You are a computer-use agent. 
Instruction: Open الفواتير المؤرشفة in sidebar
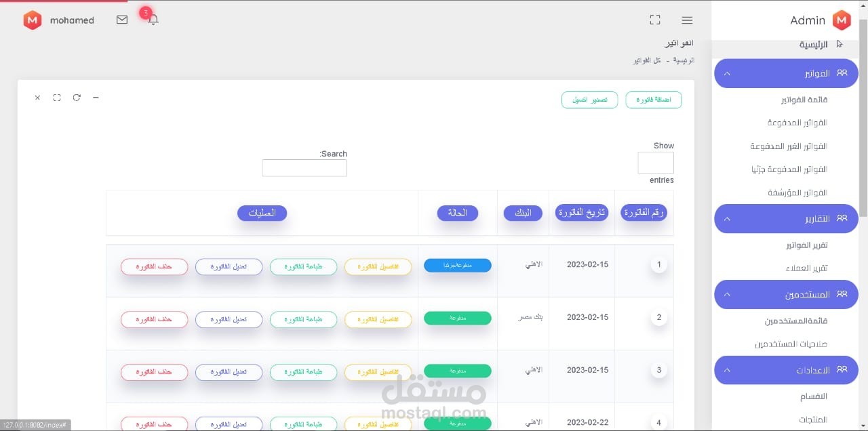coord(797,192)
